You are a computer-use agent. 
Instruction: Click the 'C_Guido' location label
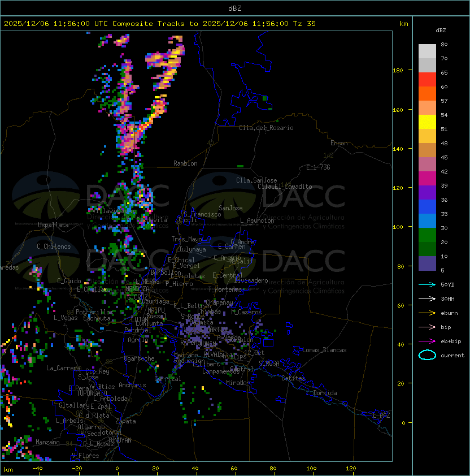[x=69, y=281]
